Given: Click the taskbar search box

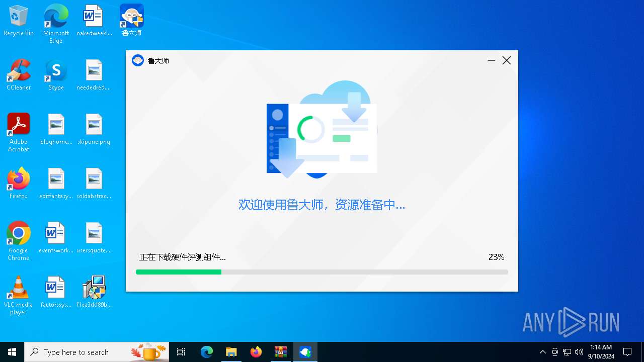Looking at the screenshot, I should 98,352.
